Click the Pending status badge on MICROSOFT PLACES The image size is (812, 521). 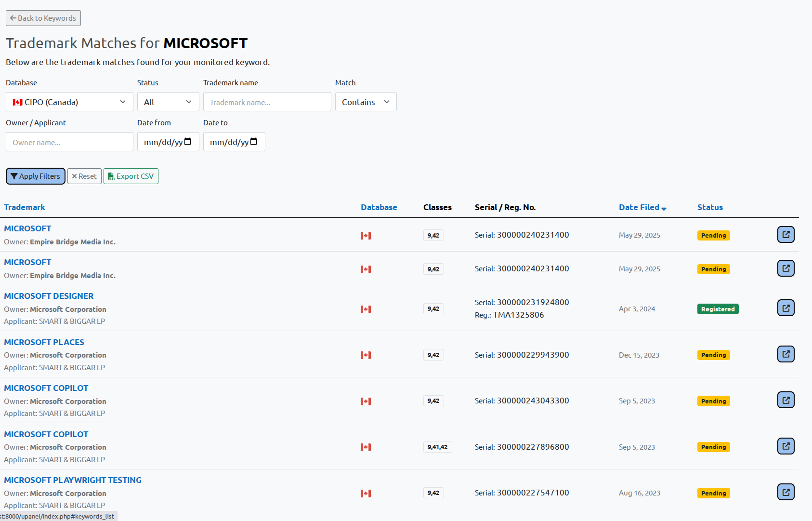(x=713, y=355)
